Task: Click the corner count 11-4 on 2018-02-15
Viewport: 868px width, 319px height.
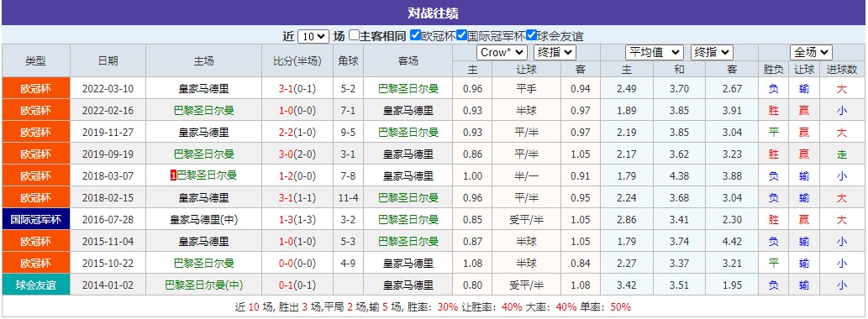Action: click(x=348, y=197)
